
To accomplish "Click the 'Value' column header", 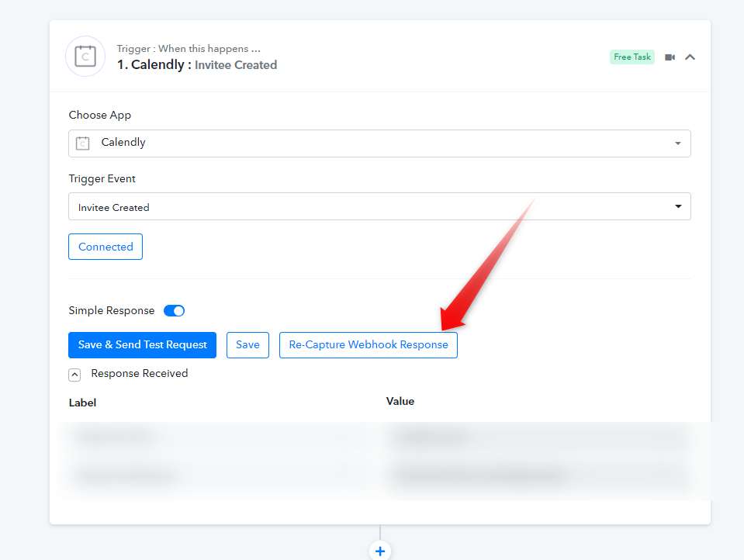I will tap(400, 402).
